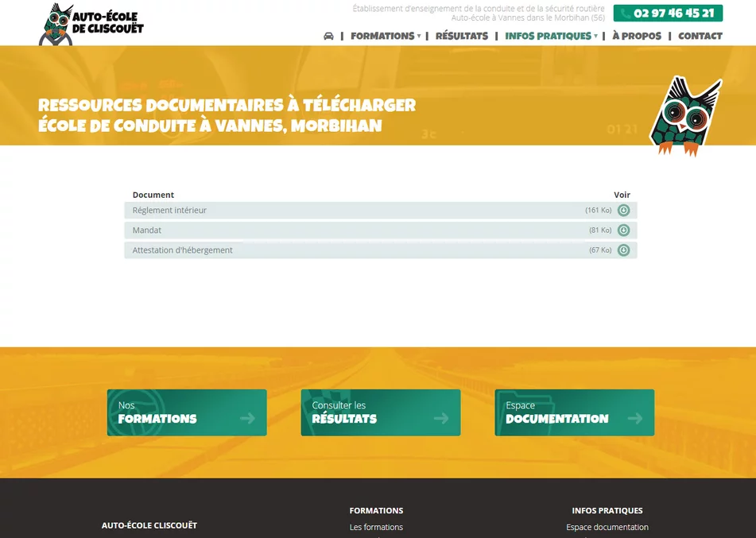Click the footer Espace documentation link

click(607, 527)
